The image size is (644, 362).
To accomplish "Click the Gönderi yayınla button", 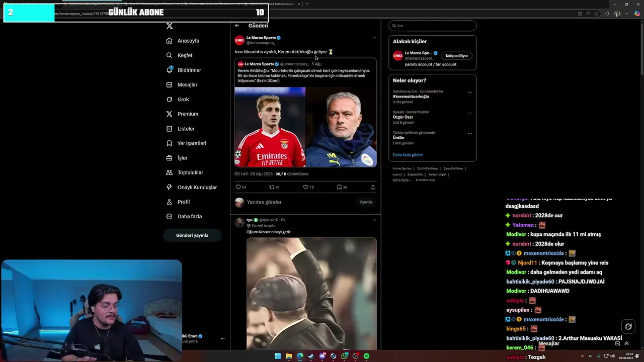I will click(192, 235).
